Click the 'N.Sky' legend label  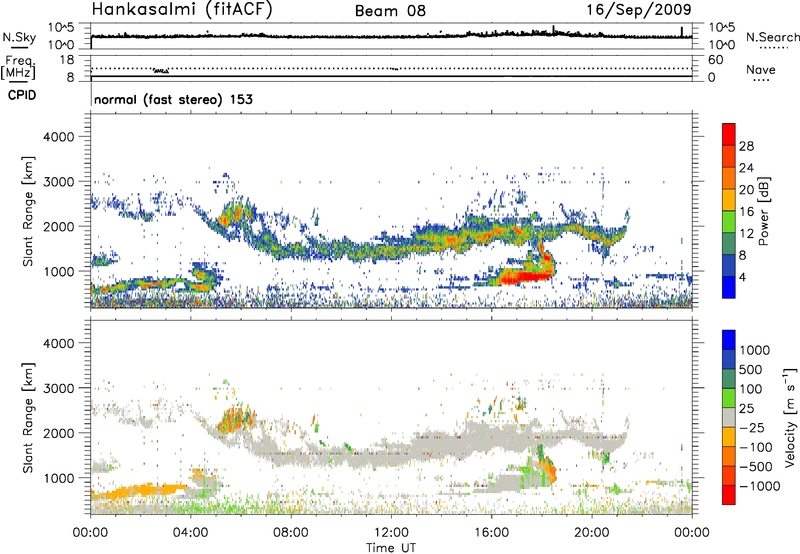pyautogui.click(x=19, y=37)
